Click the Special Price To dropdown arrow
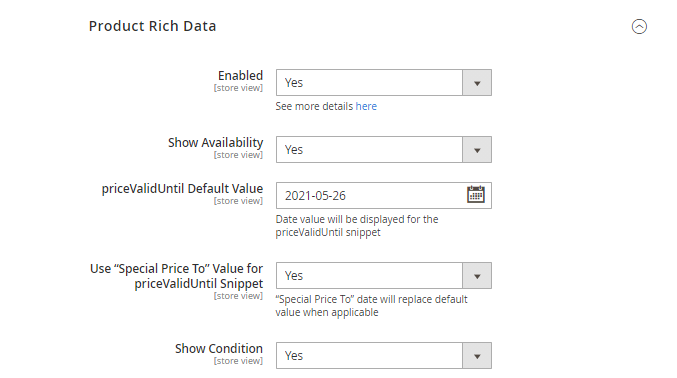Image resolution: width=677 pixels, height=378 pixels. [x=477, y=275]
